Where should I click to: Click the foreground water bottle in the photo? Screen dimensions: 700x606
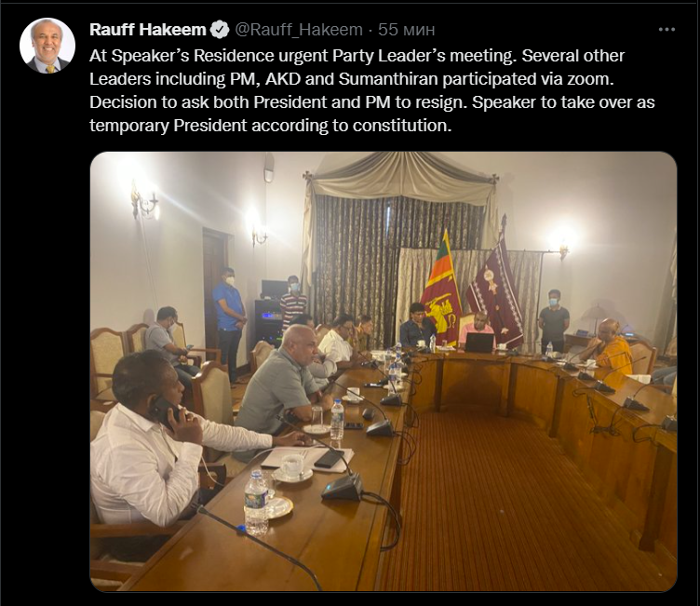(x=255, y=501)
